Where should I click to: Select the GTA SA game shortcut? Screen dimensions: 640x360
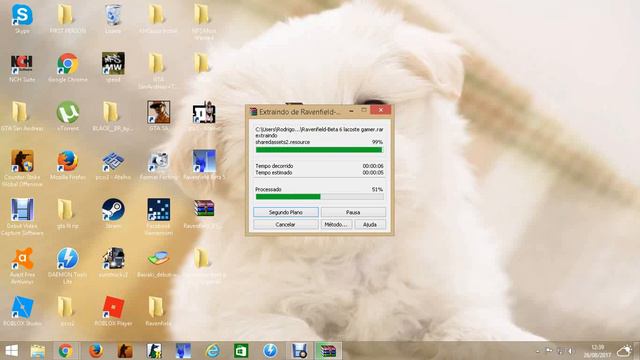pos(158,116)
